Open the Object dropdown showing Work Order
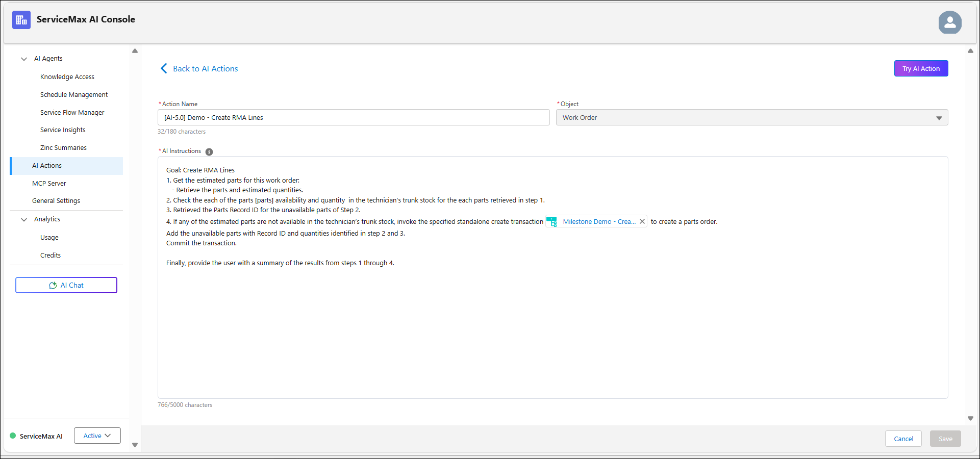980x459 pixels. pos(752,117)
